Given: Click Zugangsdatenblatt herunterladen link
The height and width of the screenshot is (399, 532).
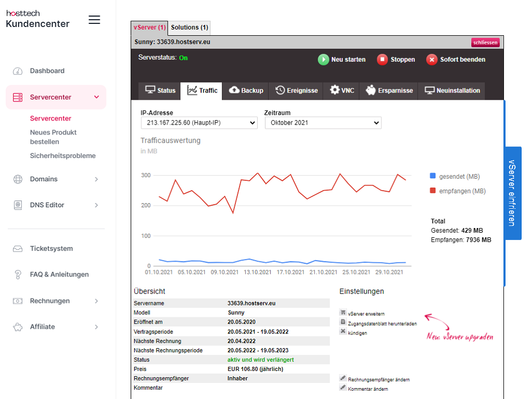Looking at the screenshot, I should tap(382, 324).
